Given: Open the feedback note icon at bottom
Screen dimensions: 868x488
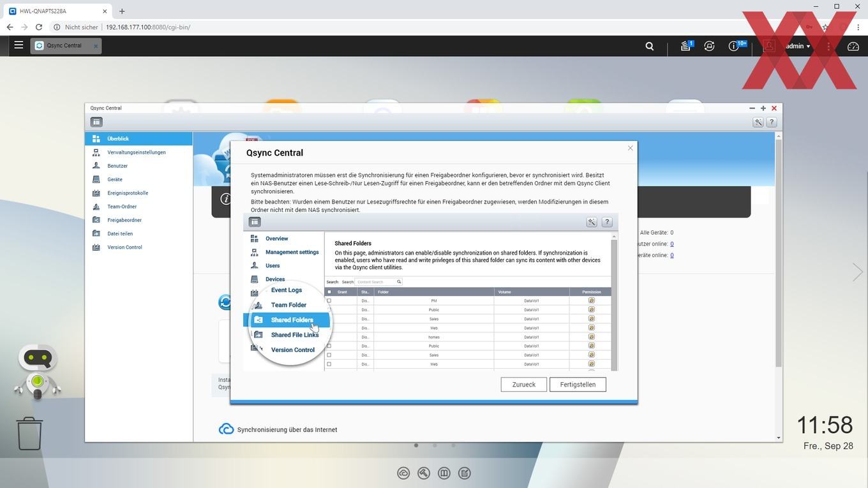Looking at the screenshot, I should [465, 473].
